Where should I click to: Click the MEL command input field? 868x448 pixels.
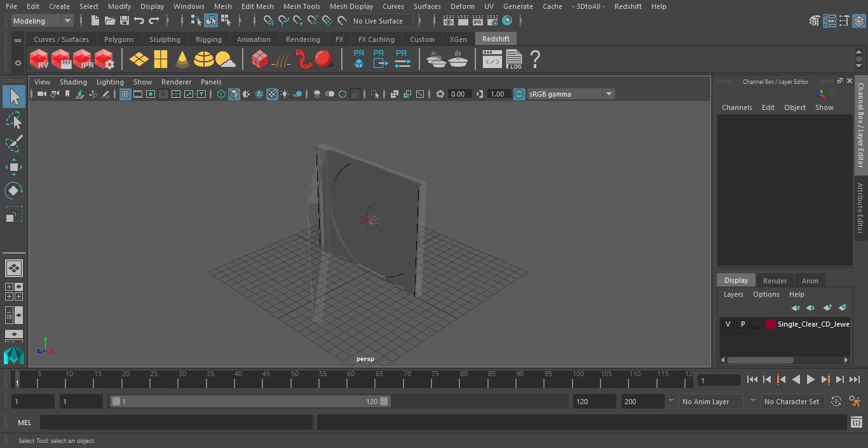tap(176, 423)
